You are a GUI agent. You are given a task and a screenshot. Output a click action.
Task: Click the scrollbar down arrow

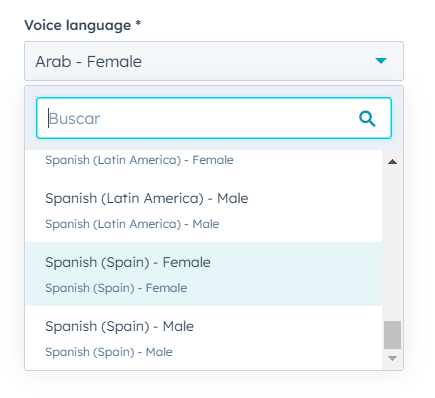[x=393, y=359]
